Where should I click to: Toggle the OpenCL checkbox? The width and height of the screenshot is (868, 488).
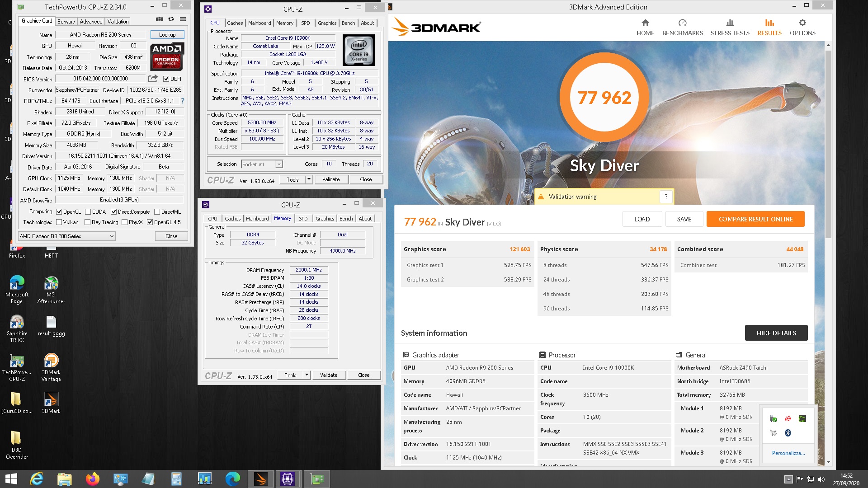click(x=59, y=211)
